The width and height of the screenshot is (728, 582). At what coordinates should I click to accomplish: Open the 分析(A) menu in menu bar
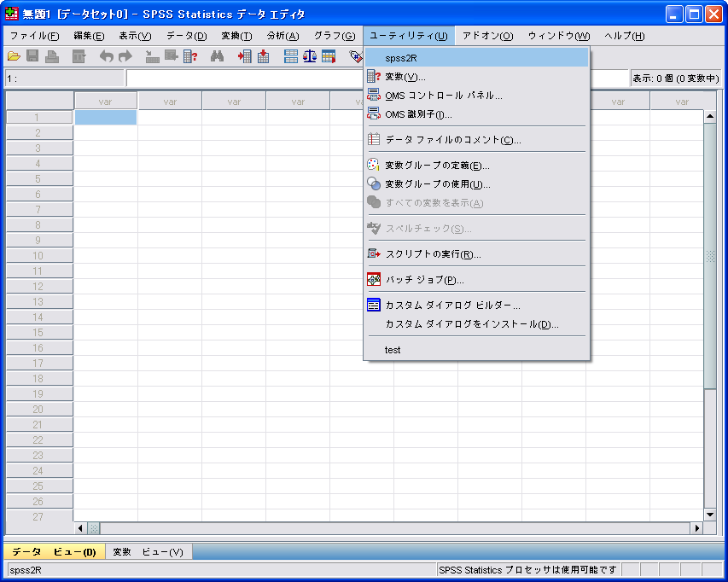(282, 36)
